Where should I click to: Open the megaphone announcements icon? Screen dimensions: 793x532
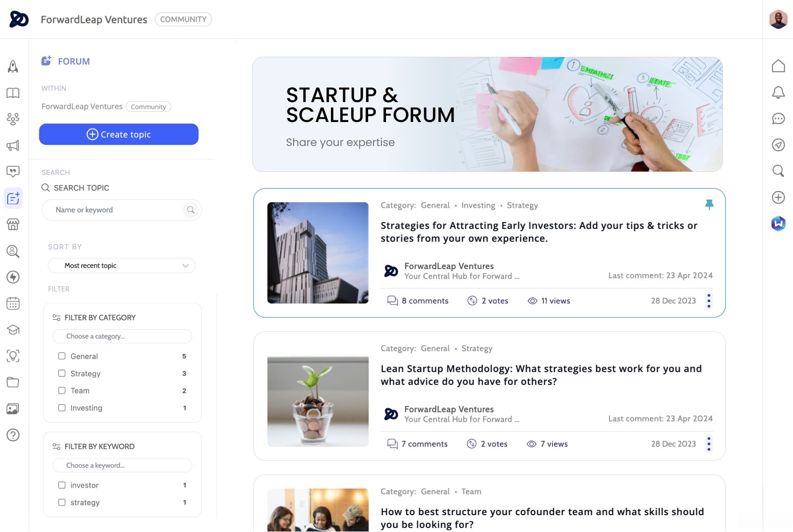click(x=13, y=146)
